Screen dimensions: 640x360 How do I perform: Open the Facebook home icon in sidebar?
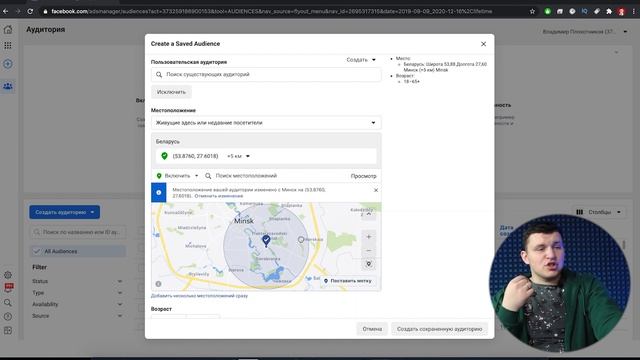pyautogui.click(x=8, y=29)
